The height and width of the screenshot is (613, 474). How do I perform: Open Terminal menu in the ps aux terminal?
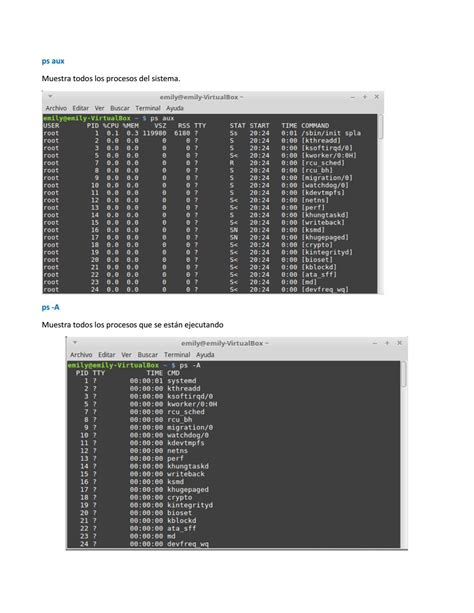148,108
